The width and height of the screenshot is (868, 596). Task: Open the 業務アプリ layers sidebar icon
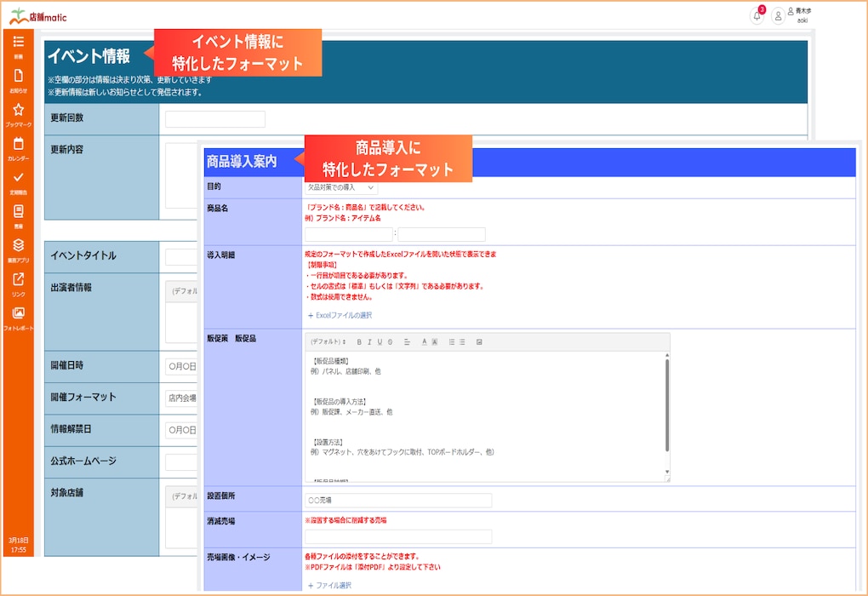click(18, 248)
